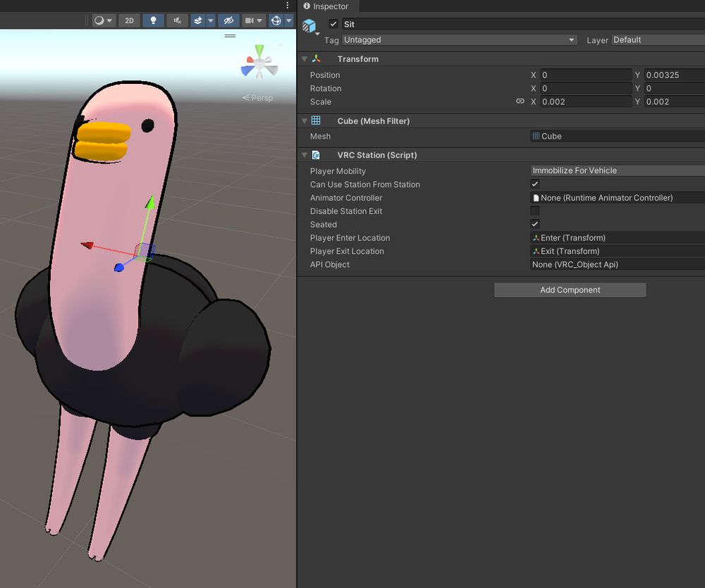Open the shading draw mode dropdown
Image resolution: width=705 pixels, height=588 pixels.
(x=103, y=20)
